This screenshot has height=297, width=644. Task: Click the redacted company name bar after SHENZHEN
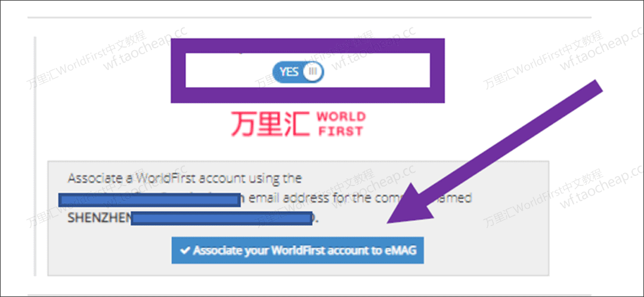pyautogui.click(x=221, y=218)
